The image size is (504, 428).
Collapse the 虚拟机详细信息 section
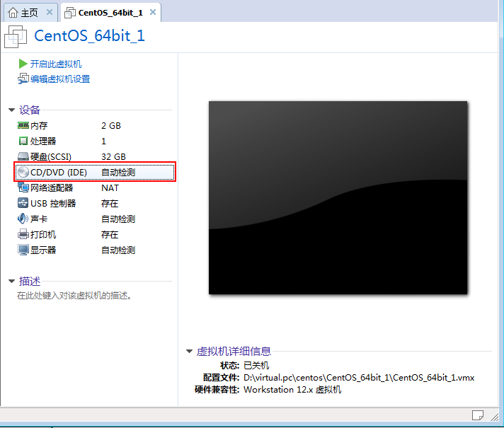pos(189,351)
